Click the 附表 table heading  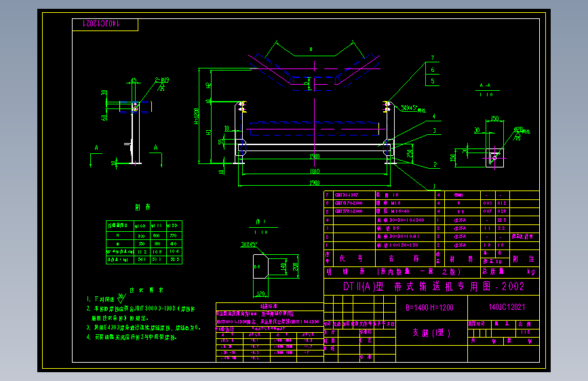[143, 207]
